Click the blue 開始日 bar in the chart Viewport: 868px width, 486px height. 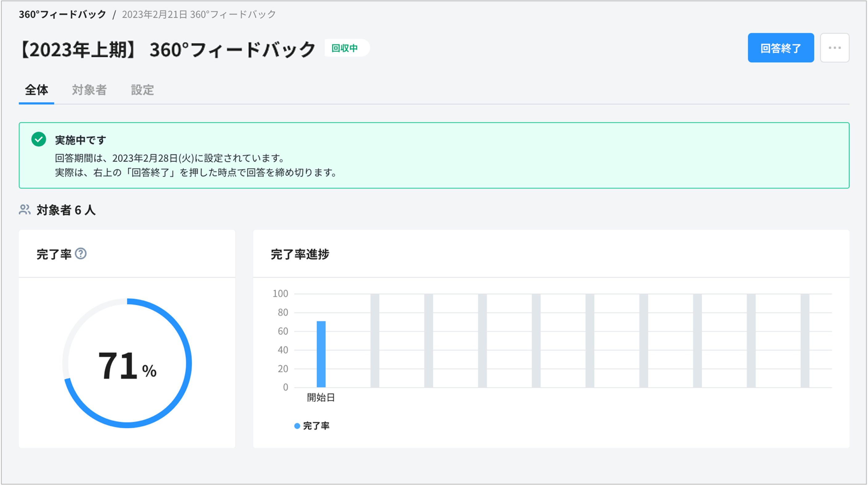point(321,354)
